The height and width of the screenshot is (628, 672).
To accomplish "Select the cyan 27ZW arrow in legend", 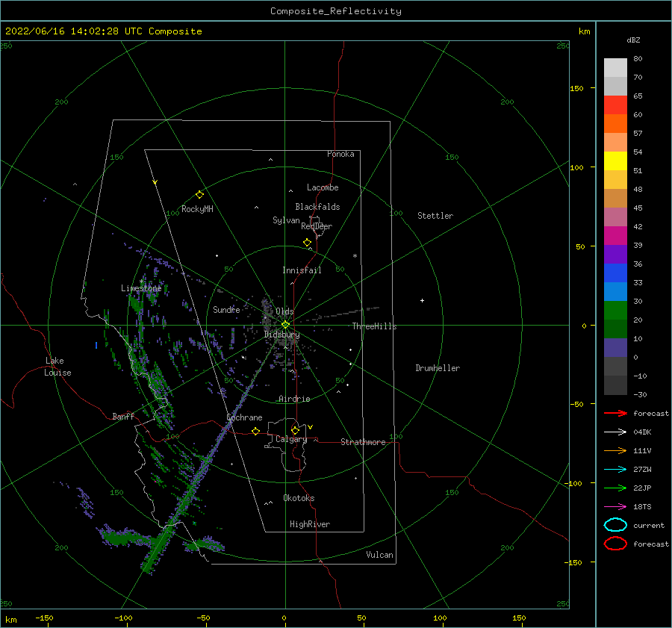I will 615,470.
